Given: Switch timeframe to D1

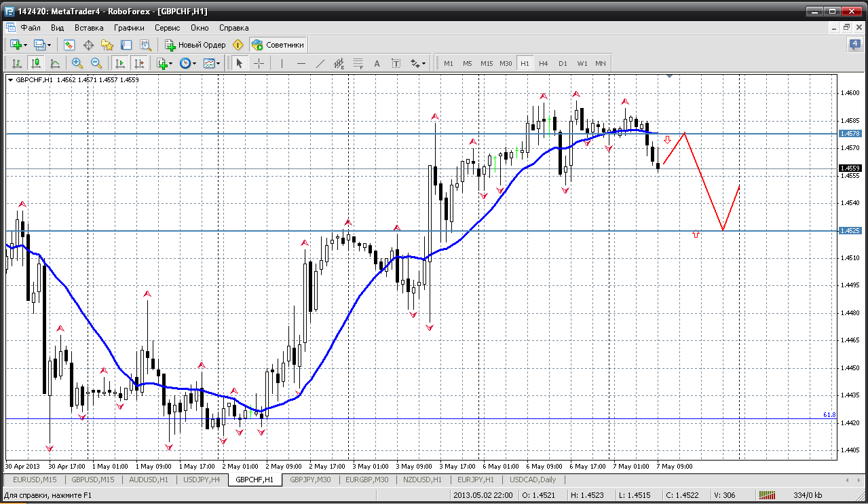Looking at the screenshot, I should point(563,63).
